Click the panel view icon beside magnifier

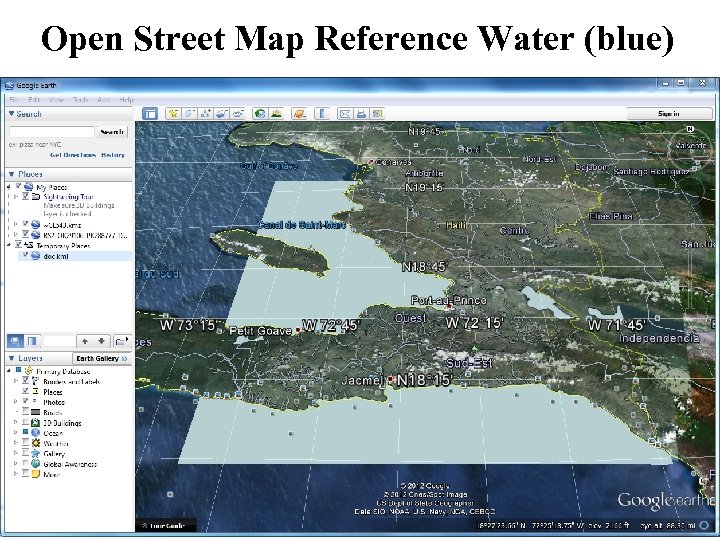coord(32,341)
